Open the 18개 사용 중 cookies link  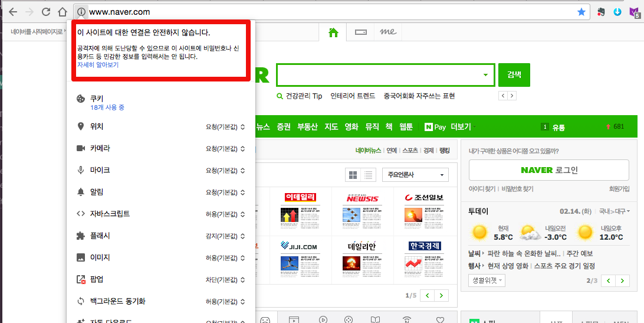pos(107,108)
